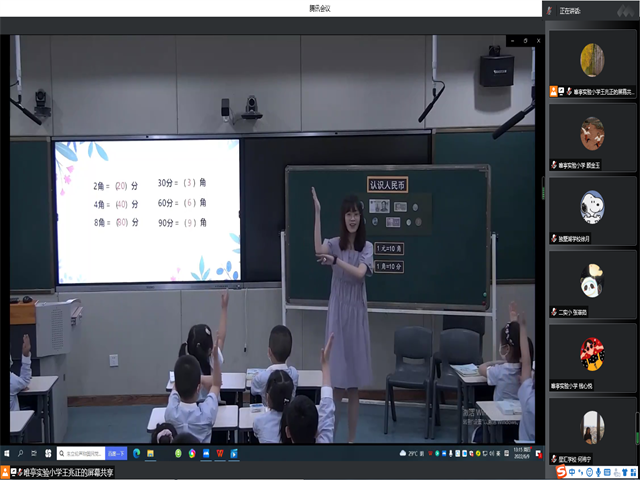This screenshot has height=480, width=640.
Task: Open the colorful circle browser icon in taskbar
Action: point(192,453)
